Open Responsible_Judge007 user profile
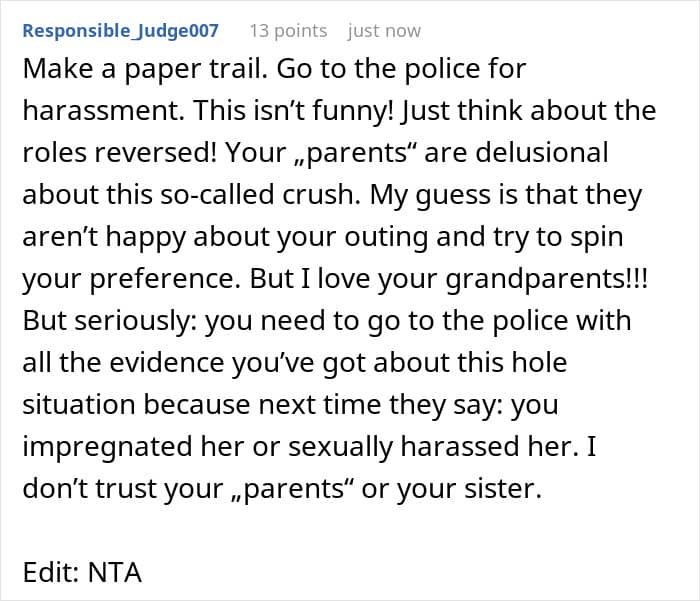Viewport: 700px width, 601px height. [x=120, y=30]
